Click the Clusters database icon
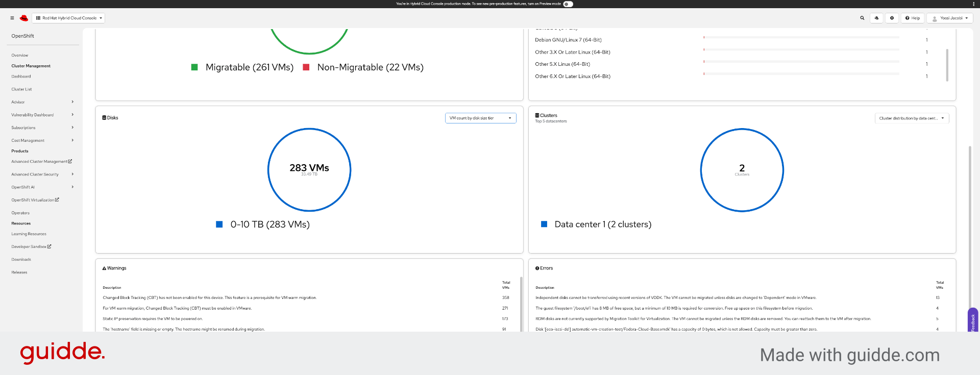Image resolution: width=980 pixels, height=375 pixels. (x=537, y=116)
